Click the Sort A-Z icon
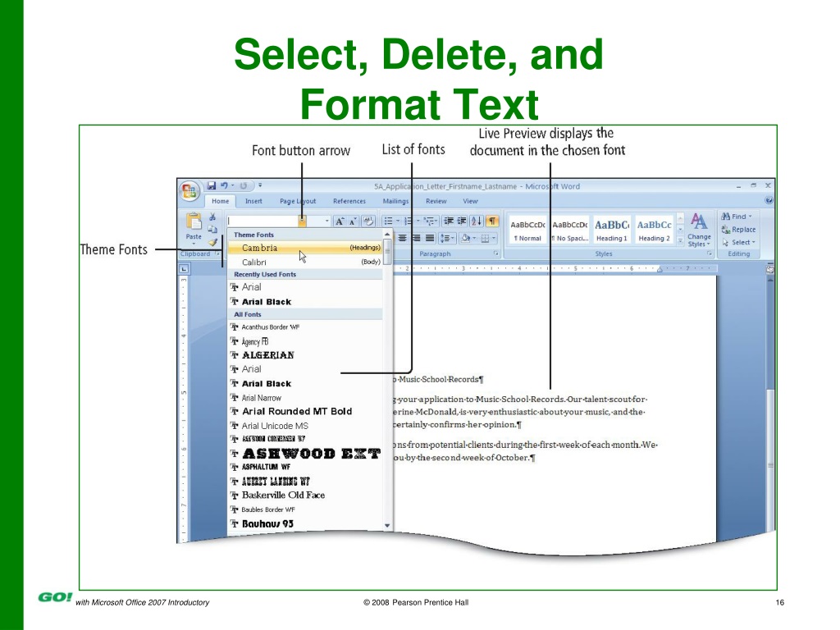Screen dimensions: 840x630 tap(477, 221)
